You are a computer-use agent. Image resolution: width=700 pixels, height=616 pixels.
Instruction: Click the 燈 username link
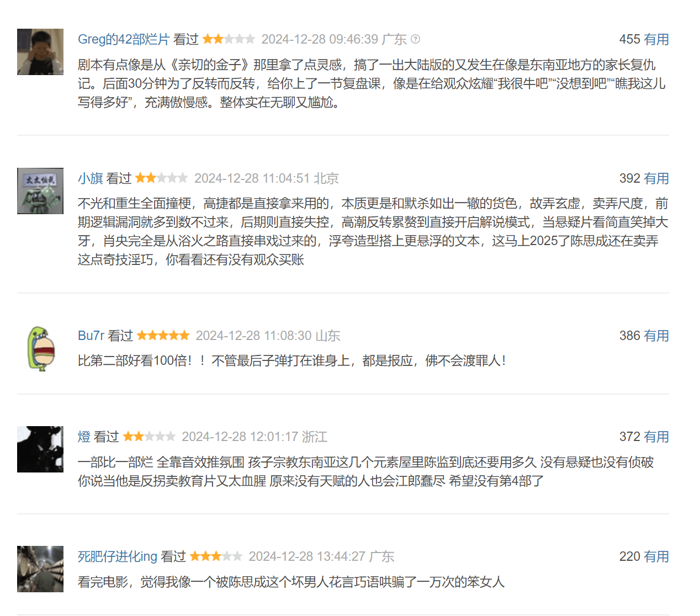click(84, 437)
